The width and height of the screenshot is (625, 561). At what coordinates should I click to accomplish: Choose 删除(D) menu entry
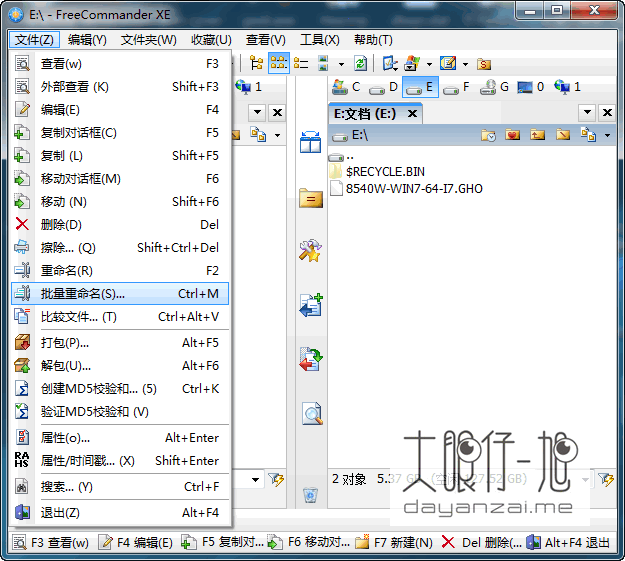click(x=120, y=224)
